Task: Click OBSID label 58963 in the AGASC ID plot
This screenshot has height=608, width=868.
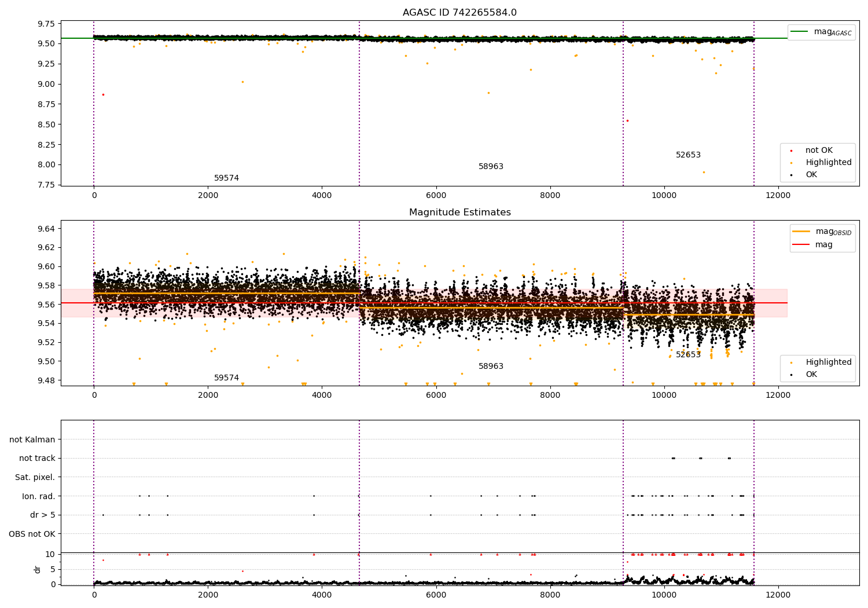Action: click(x=491, y=167)
